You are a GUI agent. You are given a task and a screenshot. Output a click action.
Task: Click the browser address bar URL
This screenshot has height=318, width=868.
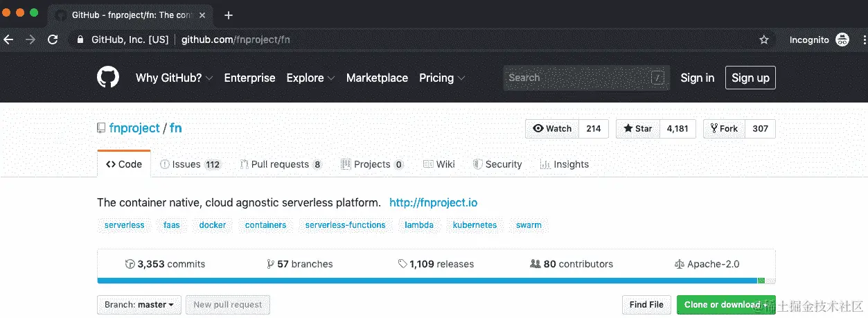(236, 39)
